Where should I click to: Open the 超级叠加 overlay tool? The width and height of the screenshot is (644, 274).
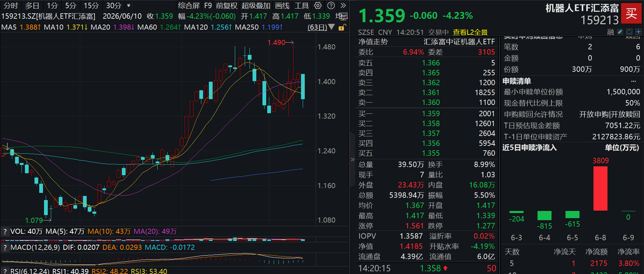click(x=256, y=6)
